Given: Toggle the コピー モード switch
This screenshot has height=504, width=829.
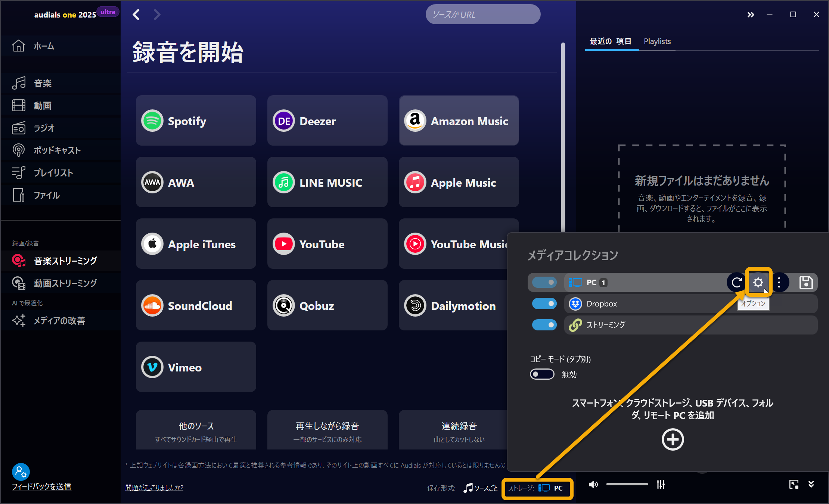Looking at the screenshot, I should [542, 374].
